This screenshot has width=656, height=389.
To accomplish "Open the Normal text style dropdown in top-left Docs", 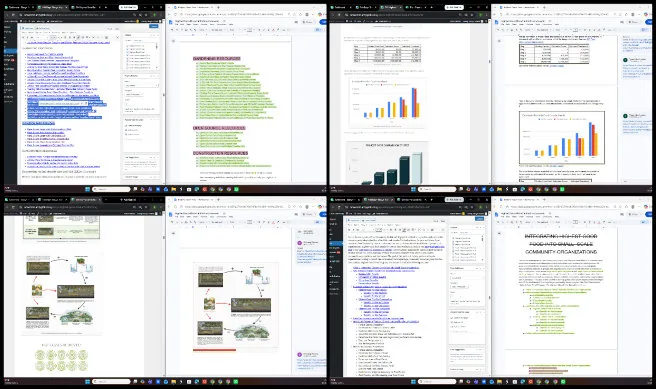I will (217, 30).
